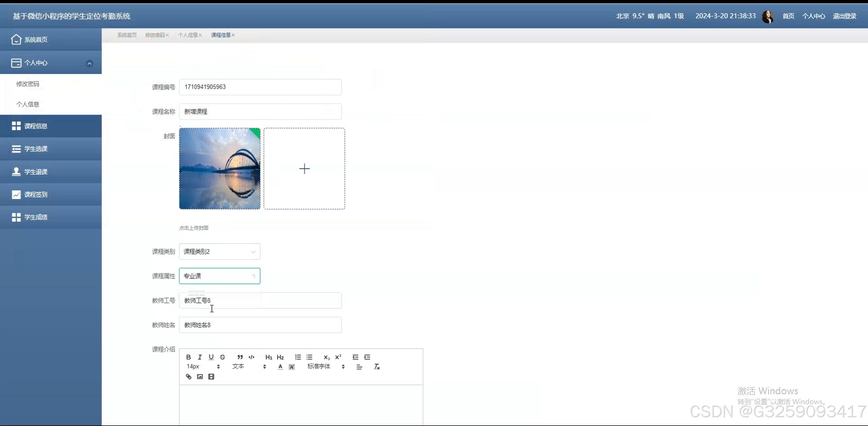
Task: Open the text alignment options
Action: click(359, 367)
